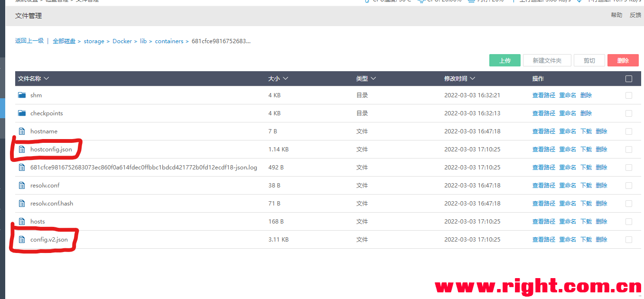Click the config.v2.json file icon
Image resolution: width=644 pixels, height=299 pixels.
tap(22, 240)
